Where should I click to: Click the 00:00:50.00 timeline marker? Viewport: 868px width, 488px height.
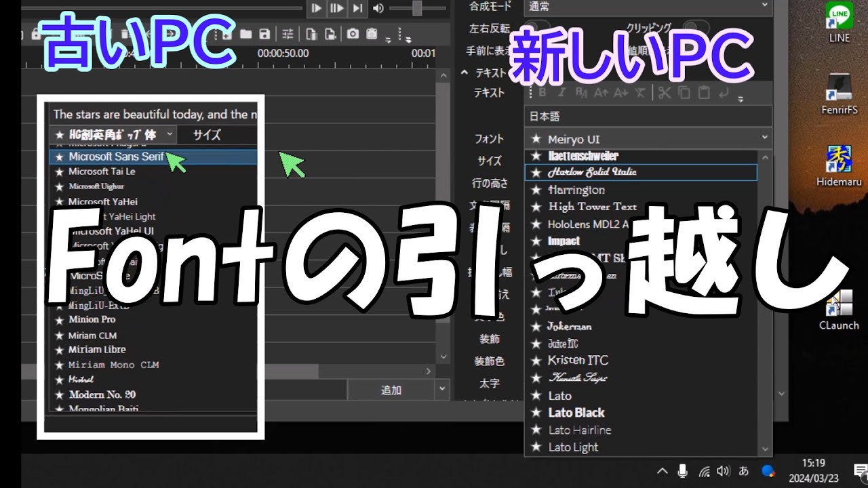(283, 53)
